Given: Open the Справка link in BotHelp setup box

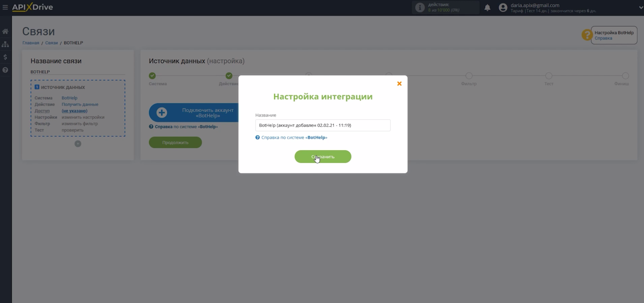Looking at the screenshot, I should pos(603,38).
